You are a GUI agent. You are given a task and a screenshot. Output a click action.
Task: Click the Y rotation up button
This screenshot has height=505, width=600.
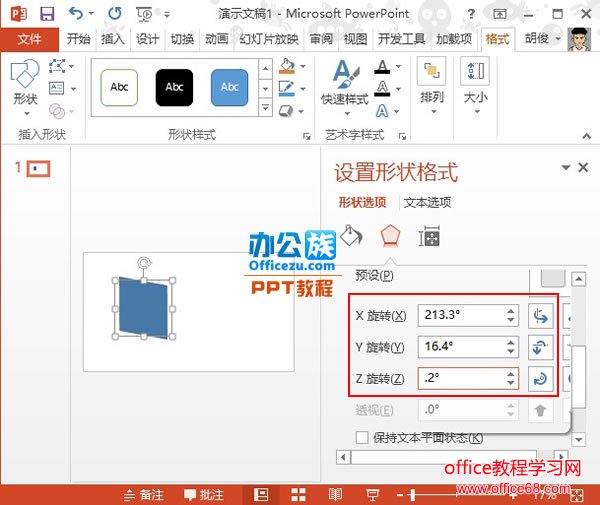540,347
